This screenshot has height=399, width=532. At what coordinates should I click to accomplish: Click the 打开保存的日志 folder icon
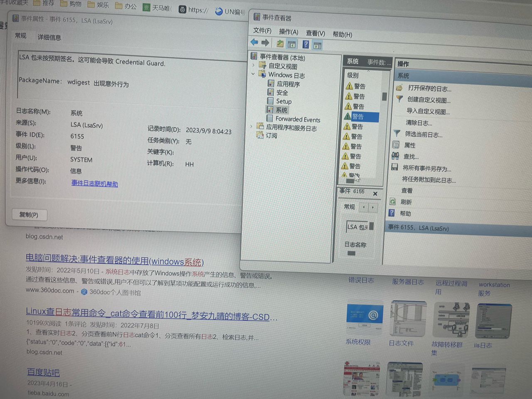[399, 88]
